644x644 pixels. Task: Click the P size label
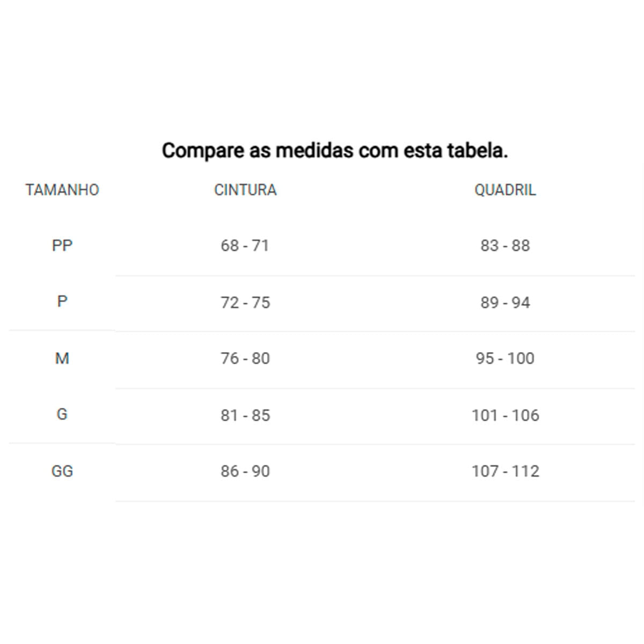(62, 302)
